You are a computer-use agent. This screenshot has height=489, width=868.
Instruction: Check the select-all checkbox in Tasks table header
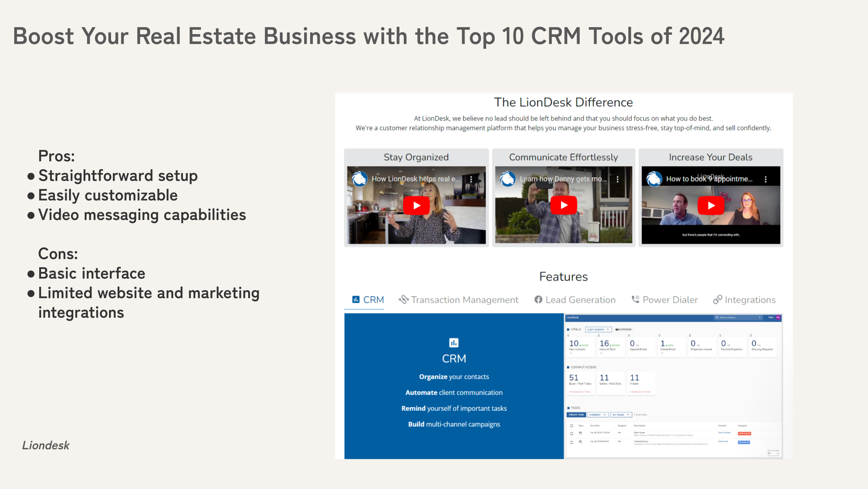coord(571,426)
